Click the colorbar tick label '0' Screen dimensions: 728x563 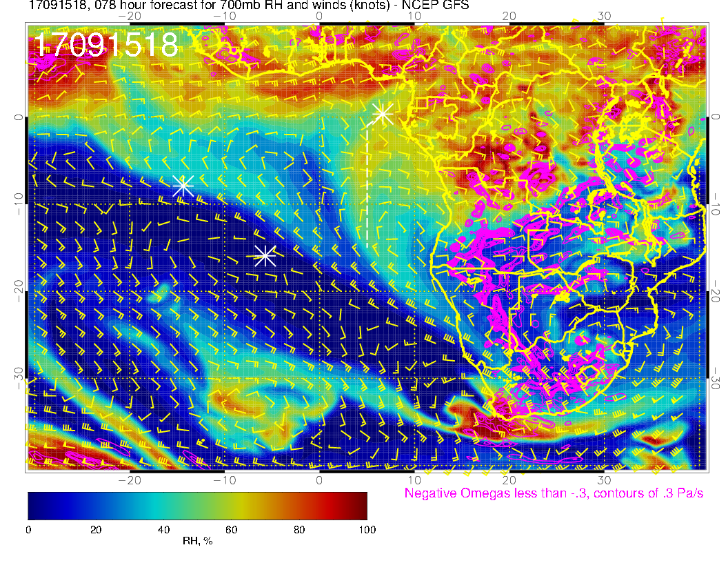[x=28, y=530]
